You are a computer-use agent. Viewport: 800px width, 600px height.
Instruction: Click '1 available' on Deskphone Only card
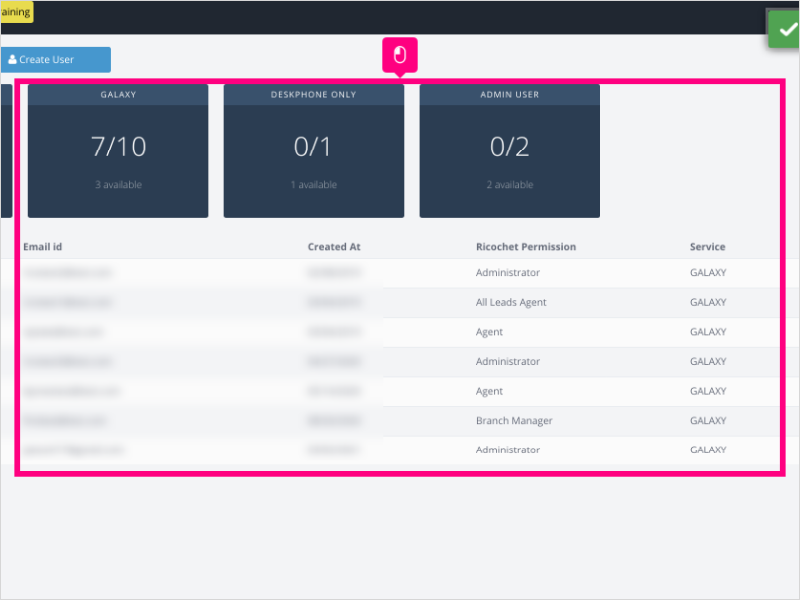[314, 185]
